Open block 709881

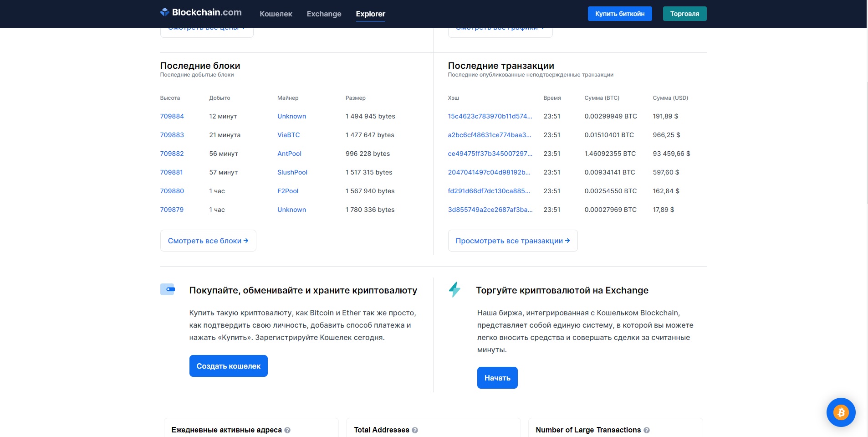[172, 172]
